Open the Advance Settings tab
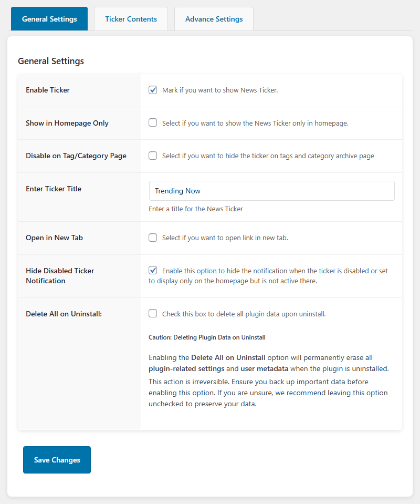Viewport: 420px width, 504px height. [214, 18]
